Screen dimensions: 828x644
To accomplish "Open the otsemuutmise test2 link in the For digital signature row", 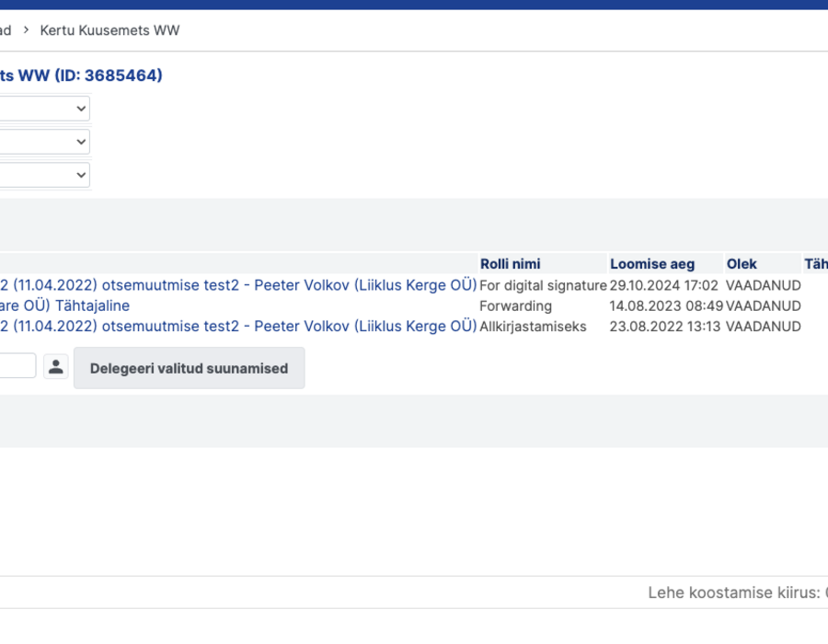I will [238, 285].
